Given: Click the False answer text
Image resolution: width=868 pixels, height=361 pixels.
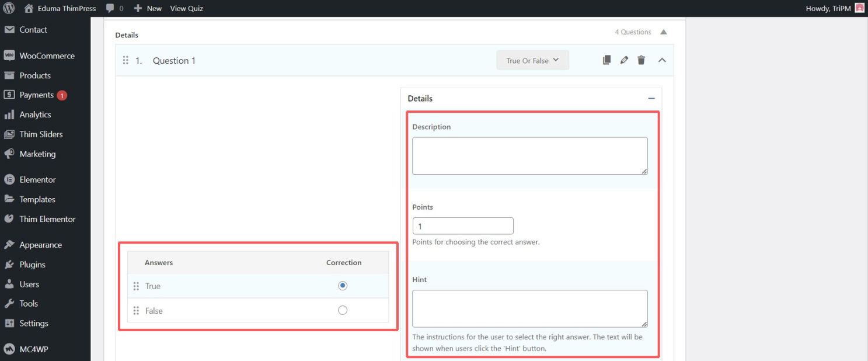Looking at the screenshot, I should [154, 311].
